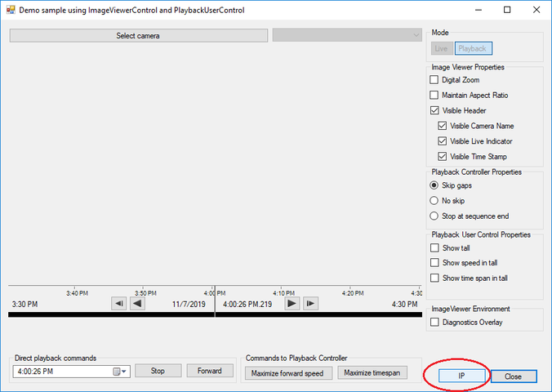This screenshot has width=552, height=392.
Task: Click the 4:00:26 PM time input field
Action: click(x=61, y=372)
